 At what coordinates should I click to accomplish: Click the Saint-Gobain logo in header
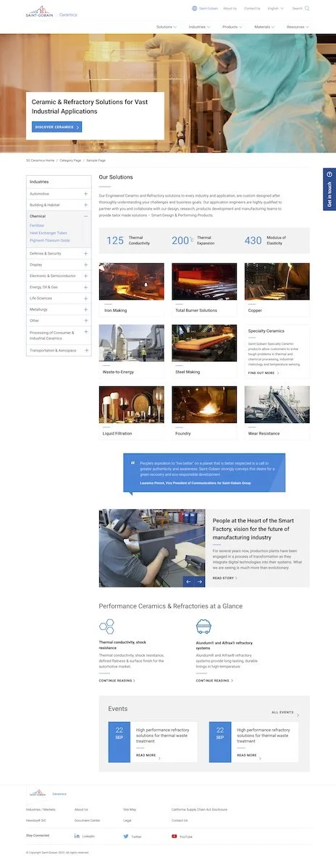39,11
